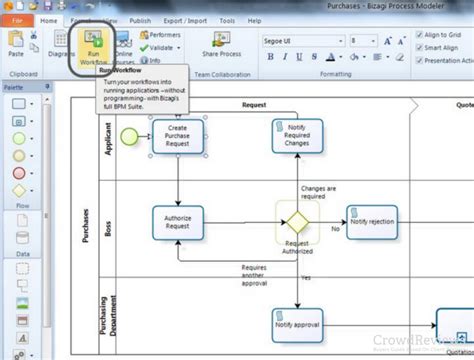Click the fill color bucket swatch
Viewport: 474px width, 360px height.
pos(354,57)
